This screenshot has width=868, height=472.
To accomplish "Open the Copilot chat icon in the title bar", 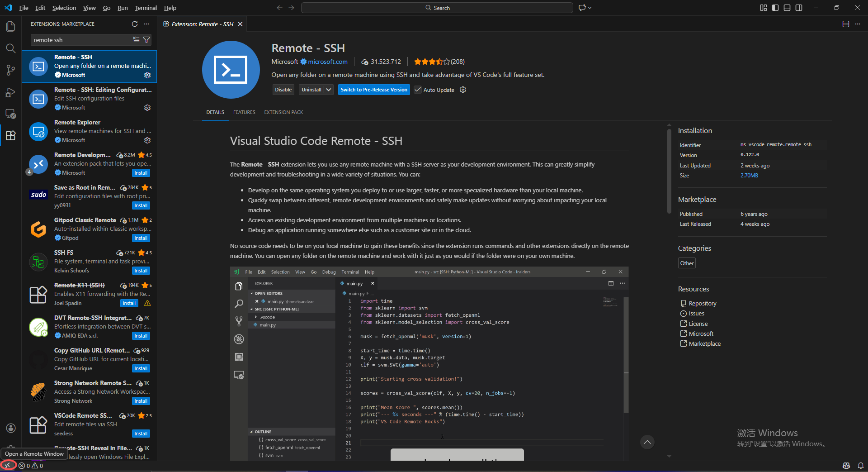I will 582,8.
